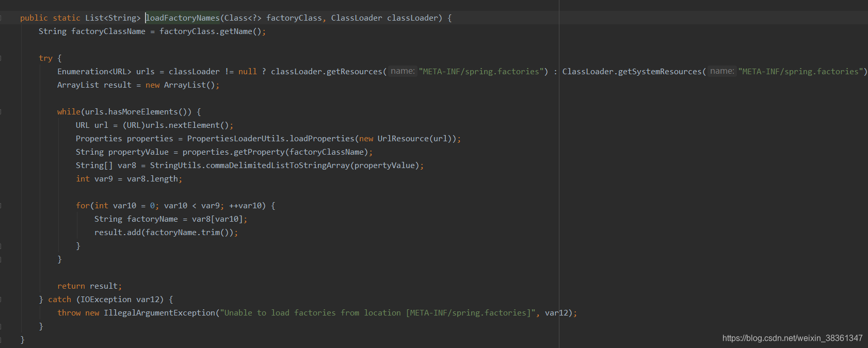Click the factoryClass parameter in method signature
This screenshot has height=348, width=868.
[294, 18]
